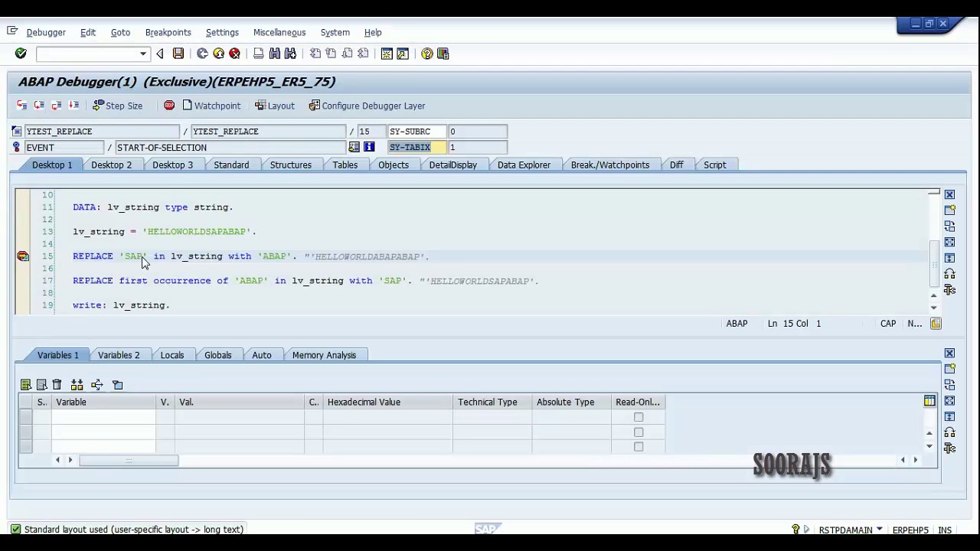Click the EVENT input field
Viewport: 980px width, 551px height.
point(64,148)
